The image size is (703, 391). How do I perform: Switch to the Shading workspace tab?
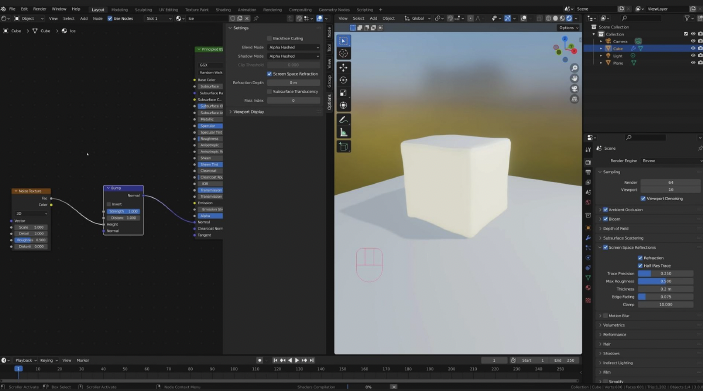coord(223,9)
